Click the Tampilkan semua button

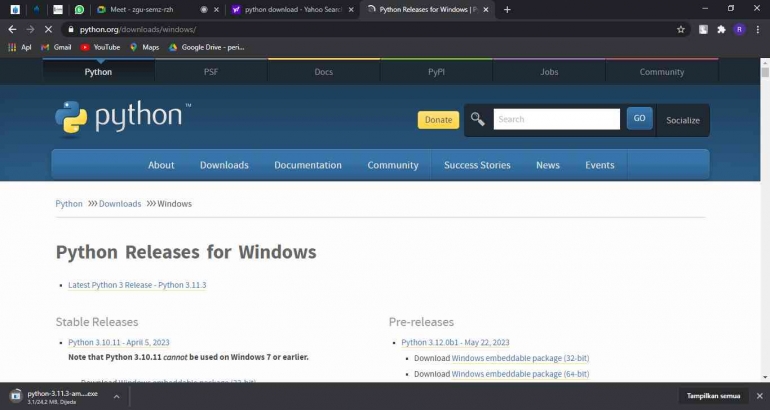tap(713, 396)
